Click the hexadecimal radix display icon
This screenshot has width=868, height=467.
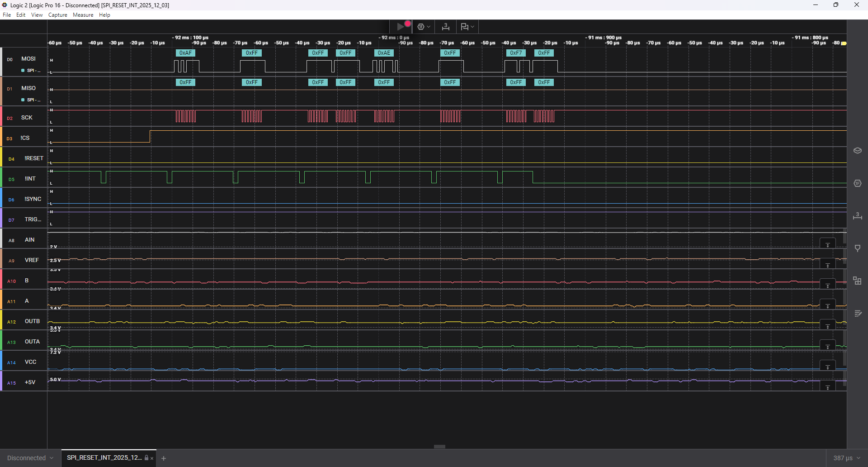tap(421, 26)
